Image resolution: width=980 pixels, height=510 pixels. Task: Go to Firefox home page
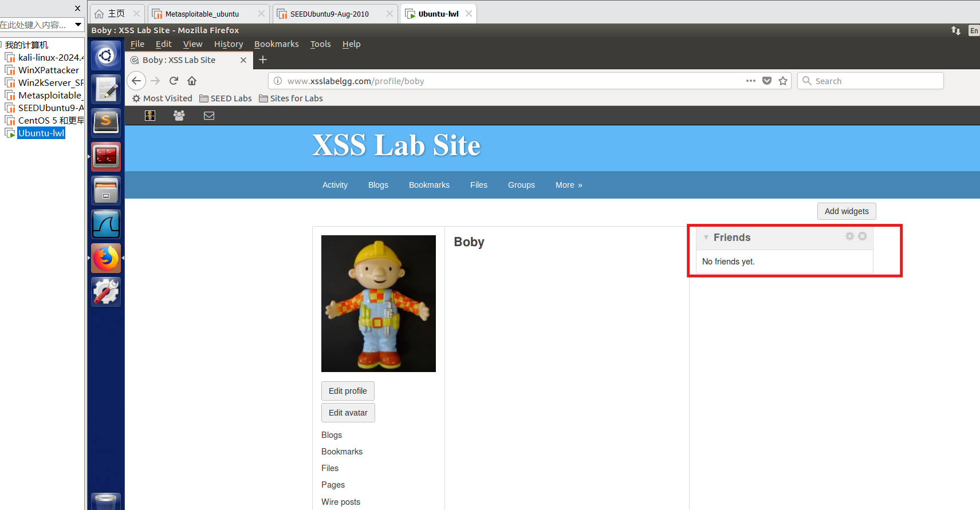click(x=192, y=81)
